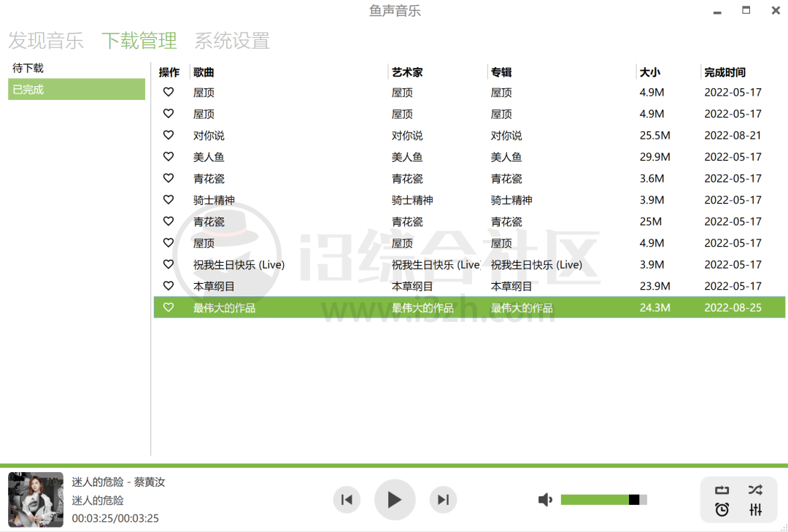Favorite the 美人鱼 track
Image resolution: width=788 pixels, height=532 pixels.
(169, 157)
